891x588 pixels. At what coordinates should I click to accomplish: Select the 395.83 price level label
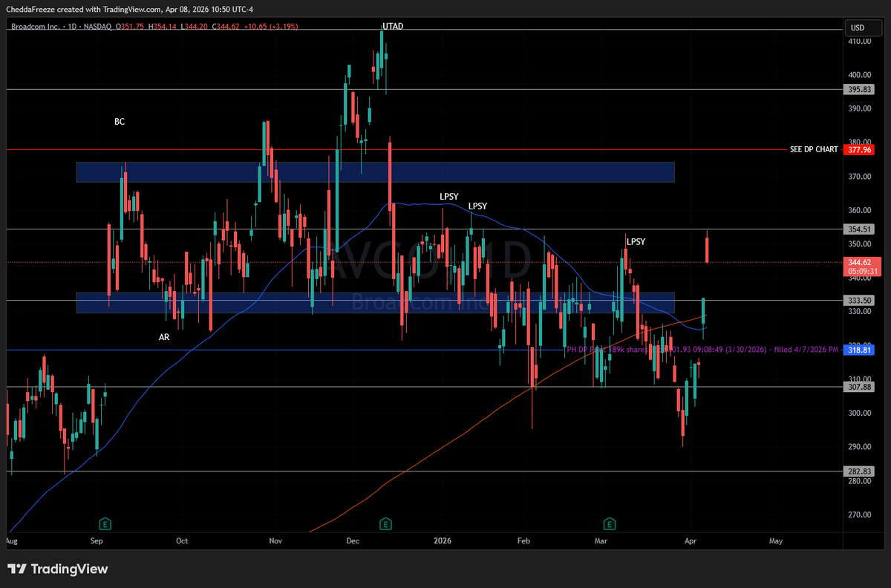(858, 89)
